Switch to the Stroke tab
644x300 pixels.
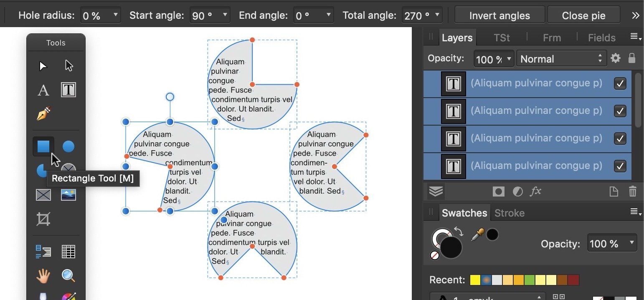pos(509,212)
